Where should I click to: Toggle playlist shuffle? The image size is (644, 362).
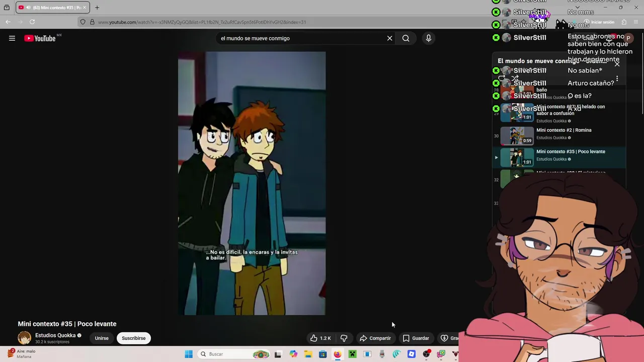pyautogui.click(x=515, y=79)
